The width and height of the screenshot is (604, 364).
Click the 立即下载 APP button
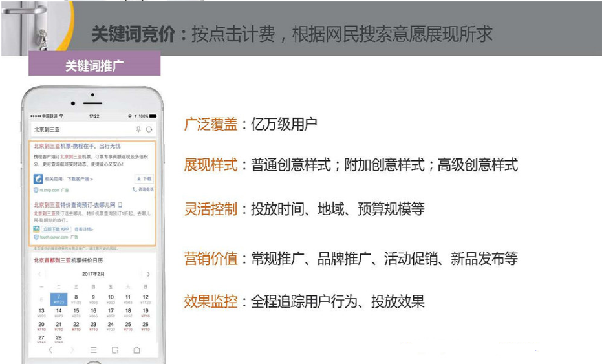56,229
